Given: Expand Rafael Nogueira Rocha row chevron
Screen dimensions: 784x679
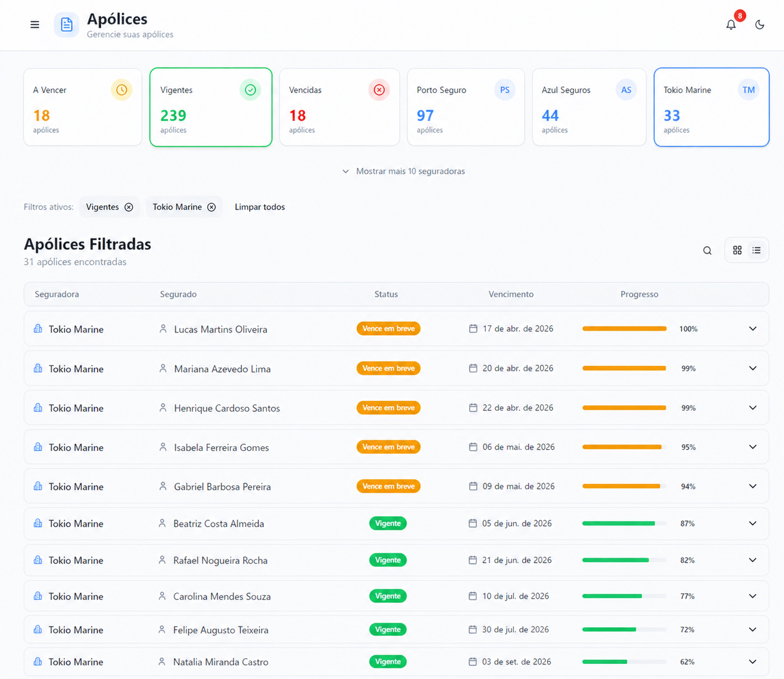Looking at the screenshot, I should [x=753, y=560].
